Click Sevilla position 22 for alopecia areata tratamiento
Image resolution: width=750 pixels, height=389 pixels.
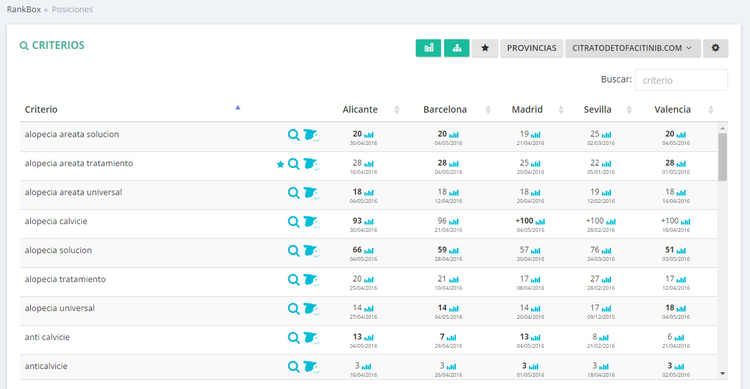(x=595, y=163)
